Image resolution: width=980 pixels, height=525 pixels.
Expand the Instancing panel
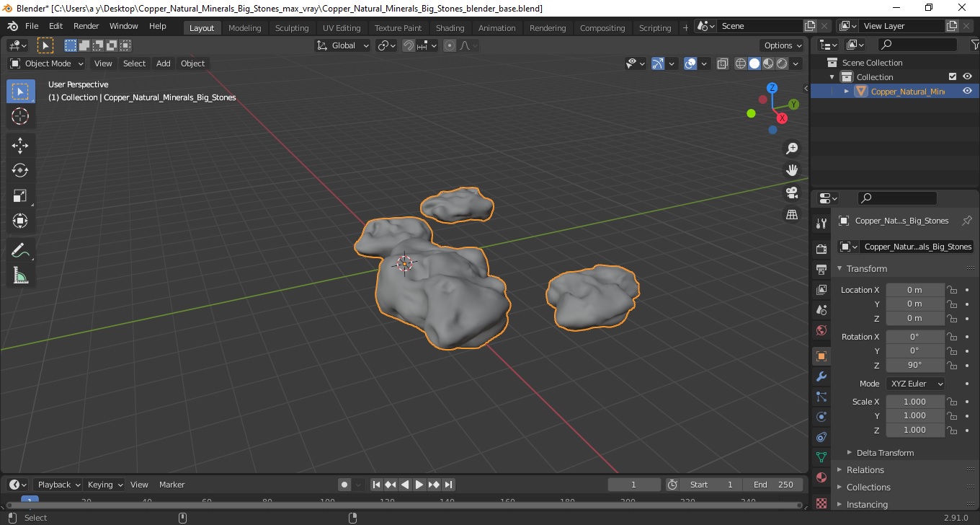[867, 504]
